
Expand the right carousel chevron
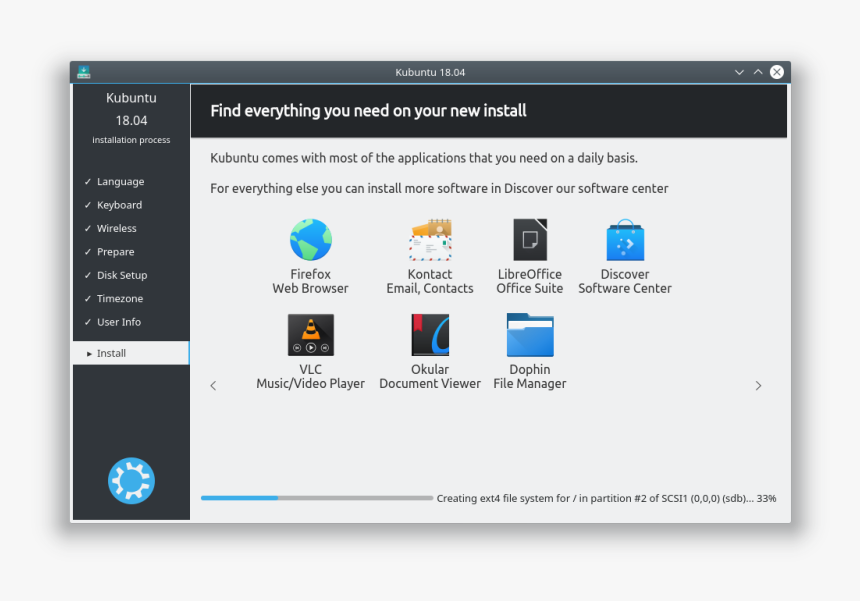[758, 385]
